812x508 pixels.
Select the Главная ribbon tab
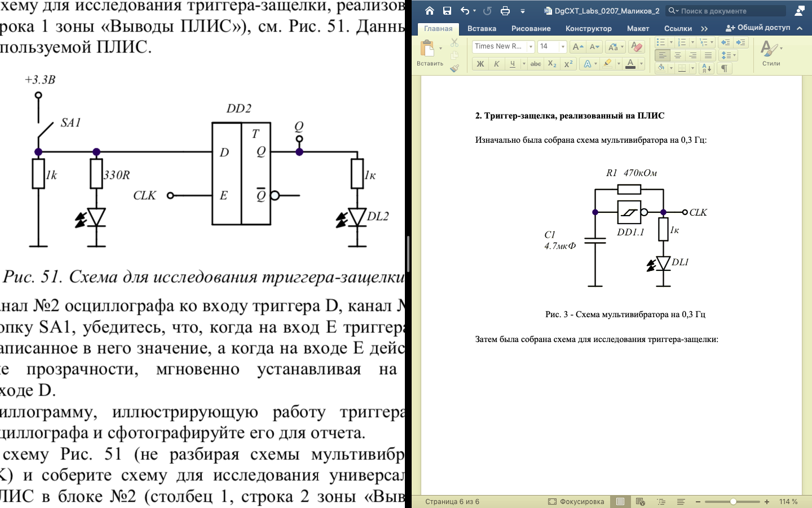coord(438,28)
